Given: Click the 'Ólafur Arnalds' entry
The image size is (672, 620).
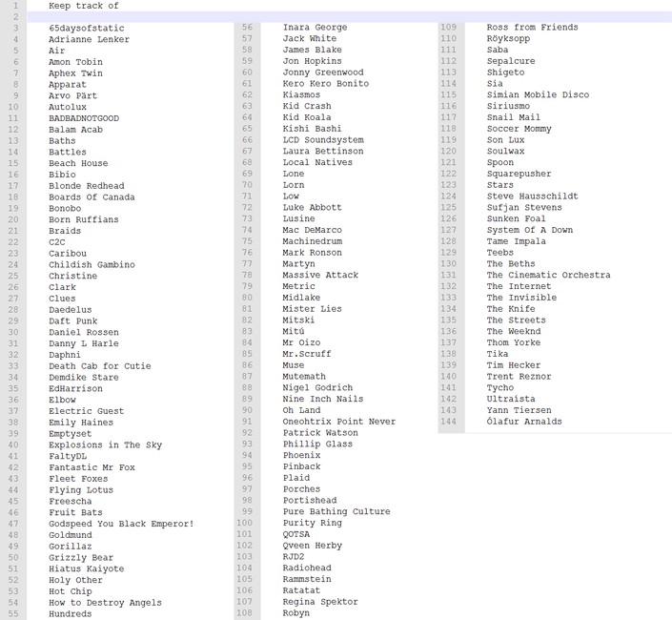Looking at the screenshot, I should (x=523, y=422).
